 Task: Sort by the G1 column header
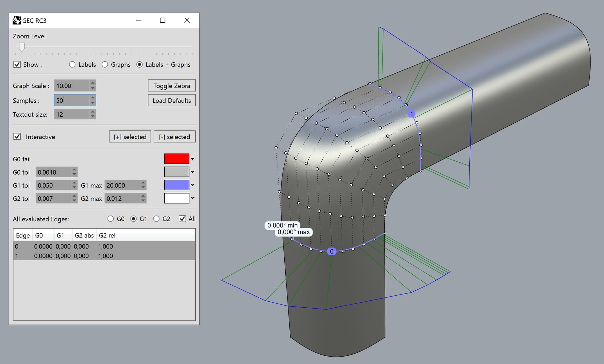point(63,235)
